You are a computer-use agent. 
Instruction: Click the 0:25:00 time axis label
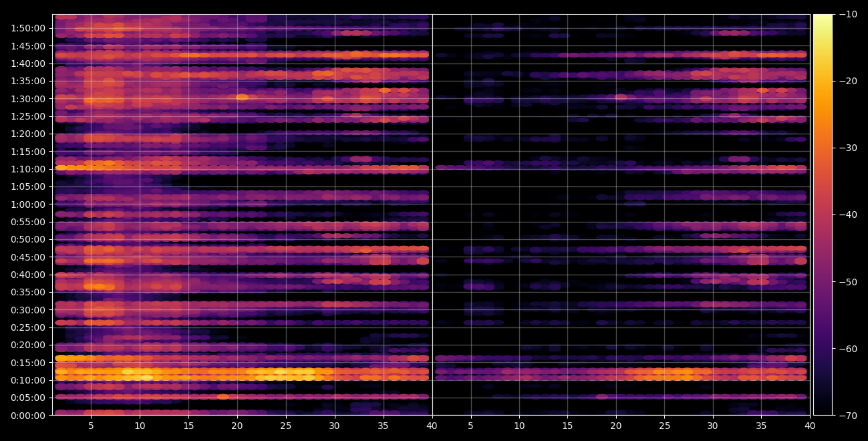click(29, 327)
